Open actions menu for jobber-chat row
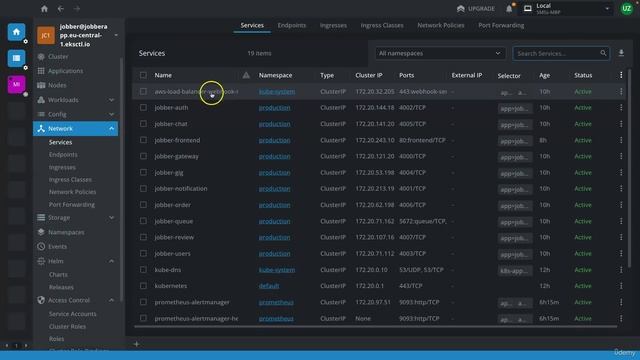Screen dimensions: 640x360 621,124
